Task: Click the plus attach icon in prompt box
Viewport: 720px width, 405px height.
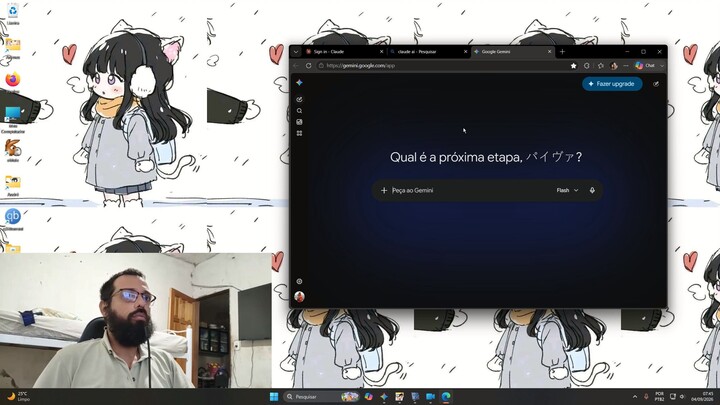Action: (384, 190)
